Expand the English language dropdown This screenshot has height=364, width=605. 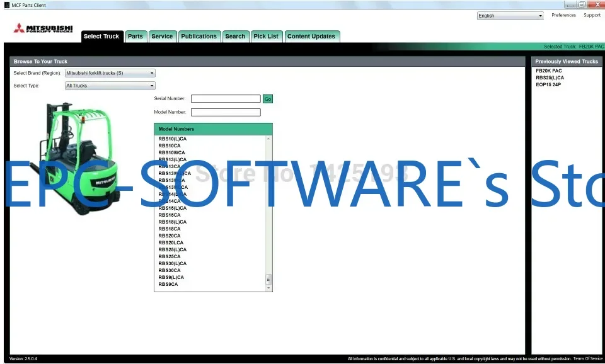pos(510,16)
